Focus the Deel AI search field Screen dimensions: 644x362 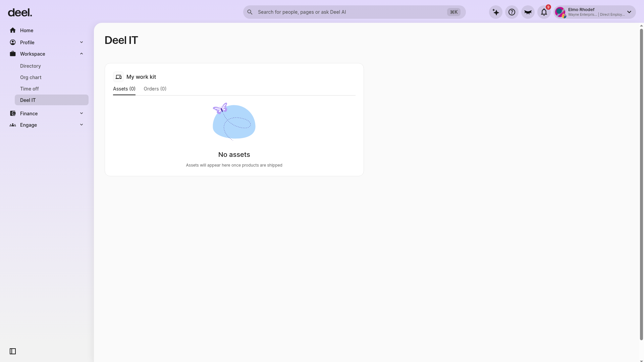pos(354,12)
